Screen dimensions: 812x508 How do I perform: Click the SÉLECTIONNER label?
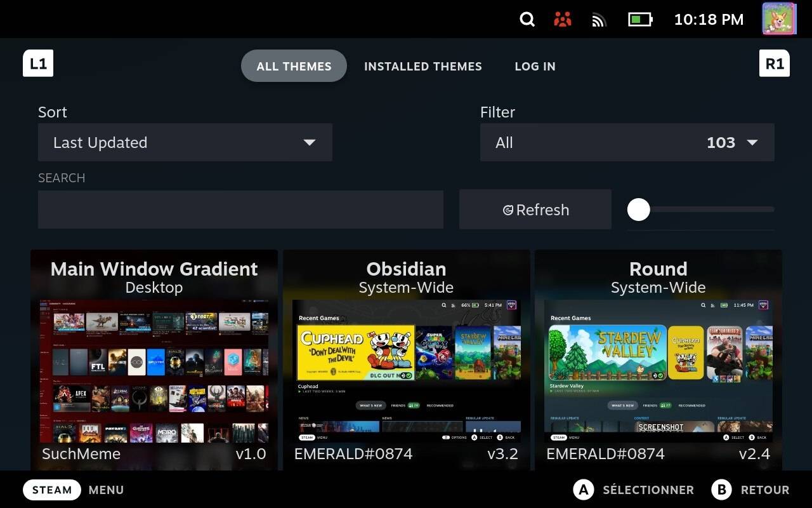648,490
